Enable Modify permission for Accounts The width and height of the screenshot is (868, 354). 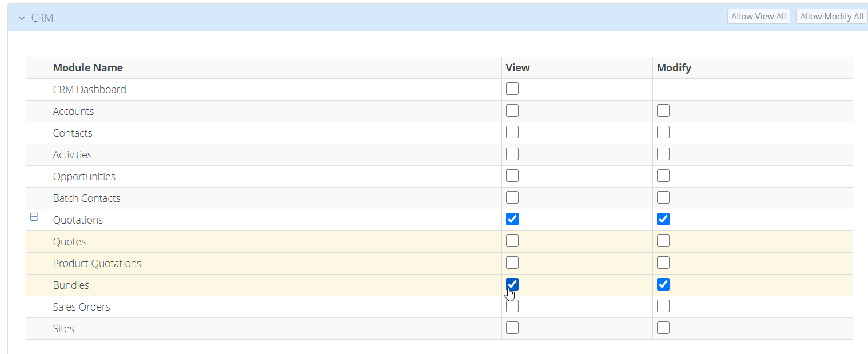663,111
